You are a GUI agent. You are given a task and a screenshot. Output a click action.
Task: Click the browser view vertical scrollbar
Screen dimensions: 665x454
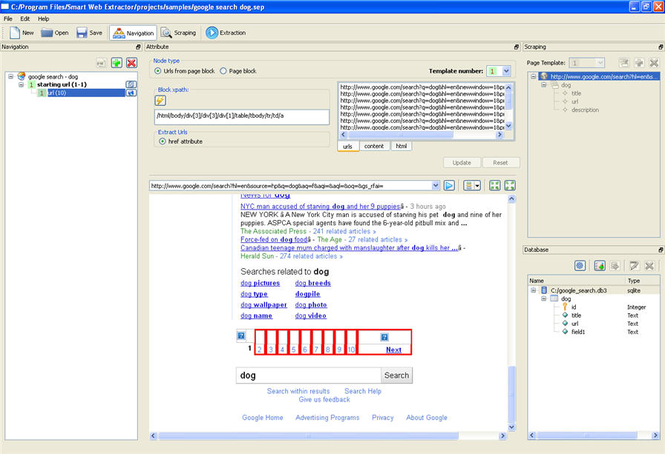(511, 313)
